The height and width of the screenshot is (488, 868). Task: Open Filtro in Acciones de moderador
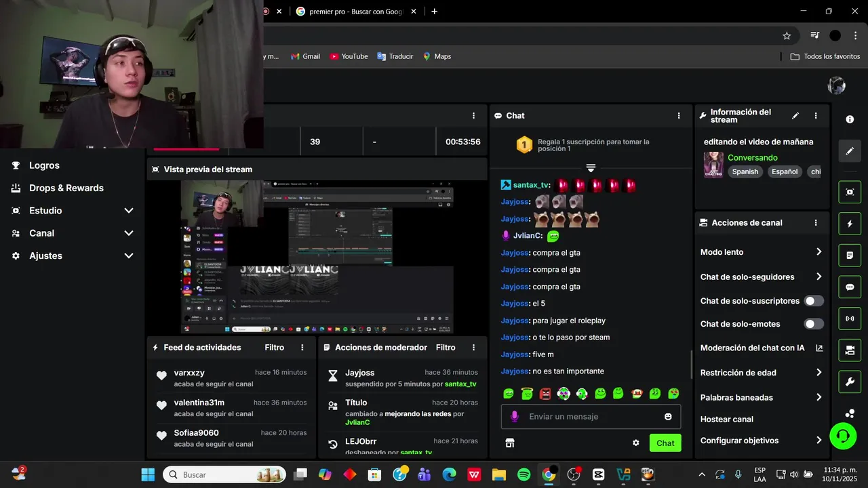pos(446,347)
